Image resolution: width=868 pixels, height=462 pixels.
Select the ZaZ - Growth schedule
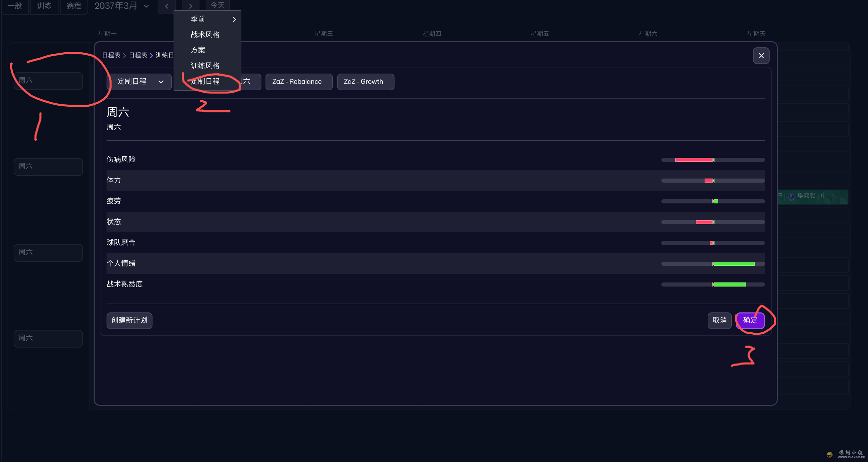tap(365, 82)
